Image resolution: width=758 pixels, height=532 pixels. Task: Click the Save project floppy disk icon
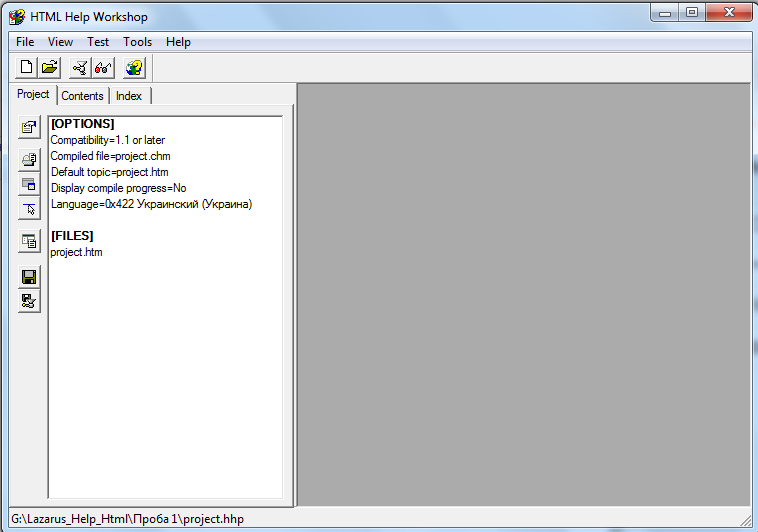click(29, 277)
